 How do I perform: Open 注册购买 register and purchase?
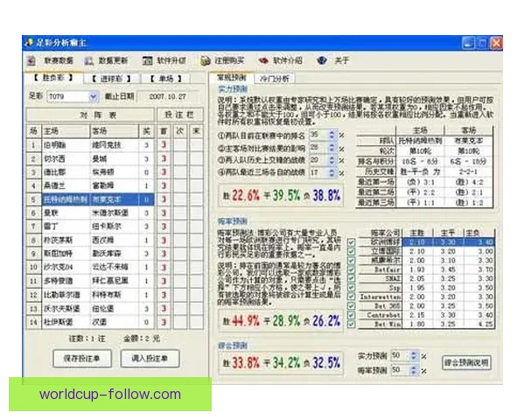click(x=222, y=60)
